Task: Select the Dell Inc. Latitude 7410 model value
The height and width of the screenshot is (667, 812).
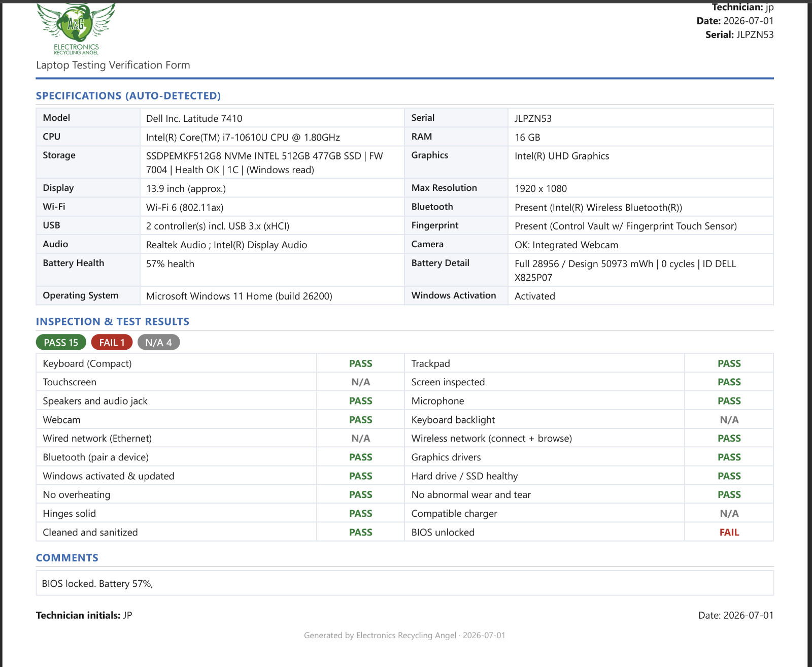Action: point(194,118)
